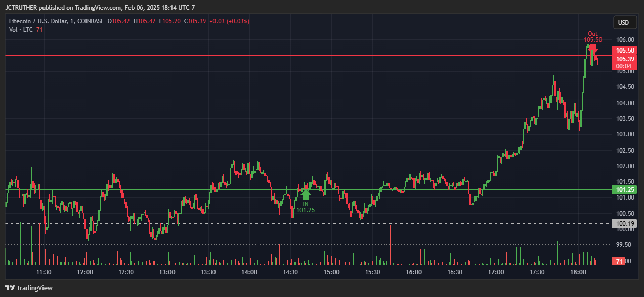The image size is (644, 297).
Task: Click the 104.00 price axis label
Action: (625, 103)
